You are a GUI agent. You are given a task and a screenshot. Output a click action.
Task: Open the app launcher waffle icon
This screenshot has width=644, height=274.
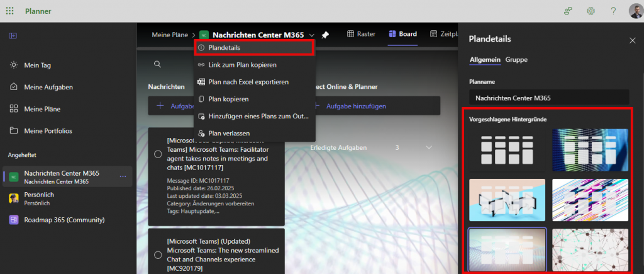point(10,11)
